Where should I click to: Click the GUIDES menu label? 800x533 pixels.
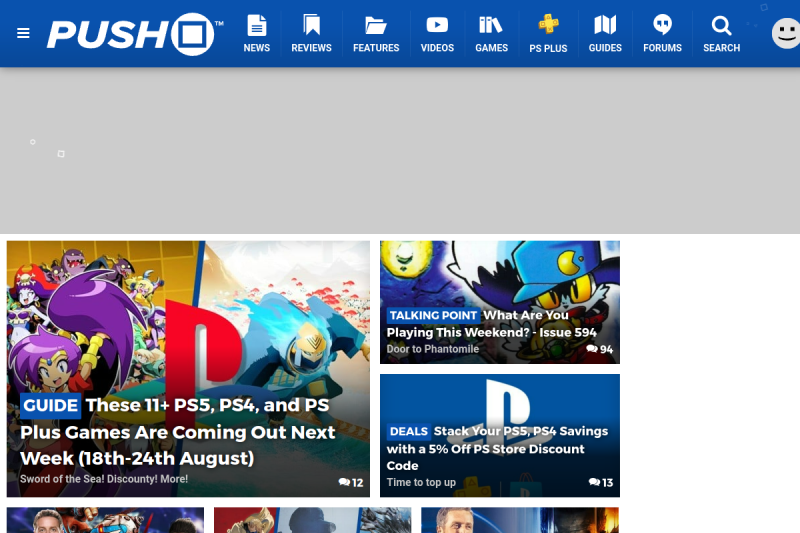605,48
